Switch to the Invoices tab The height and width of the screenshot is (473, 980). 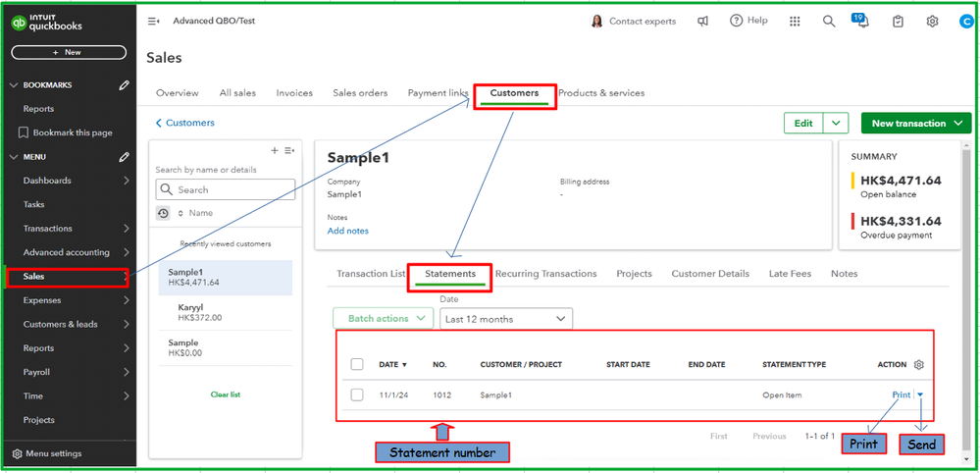click(x=294, y=93)
